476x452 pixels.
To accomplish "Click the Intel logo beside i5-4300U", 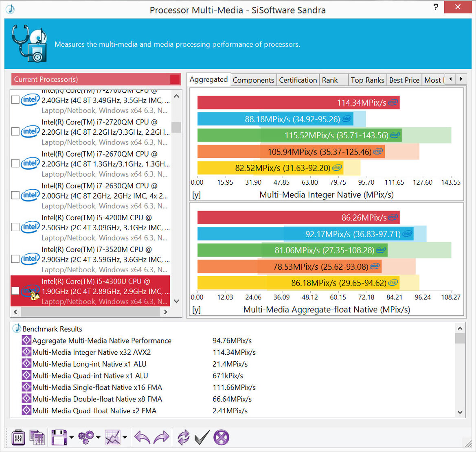I will [30, 291].
